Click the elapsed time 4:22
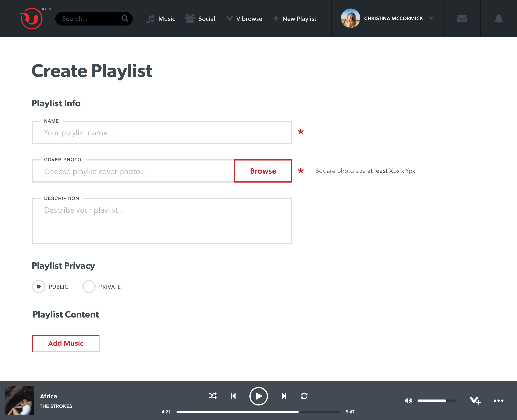Viewport: 517px width, 420px height. [x=166, y=412]
